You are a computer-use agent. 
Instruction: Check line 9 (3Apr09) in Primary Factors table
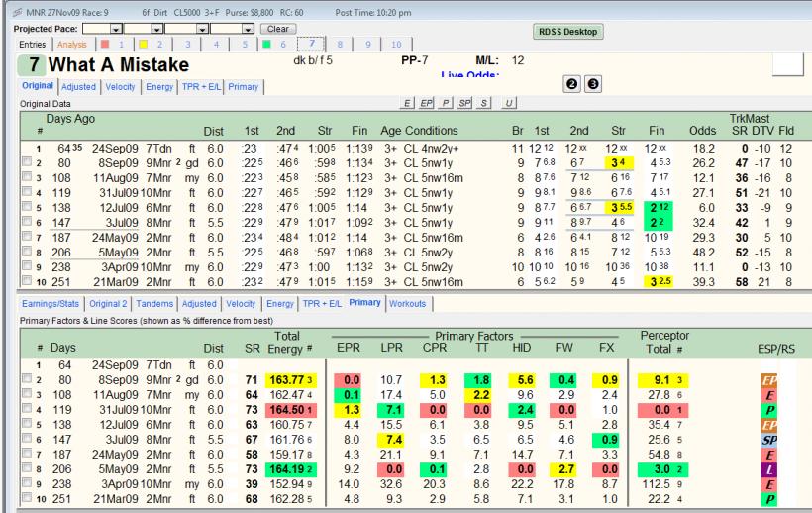pyautogui.click(x=27, y=483)
